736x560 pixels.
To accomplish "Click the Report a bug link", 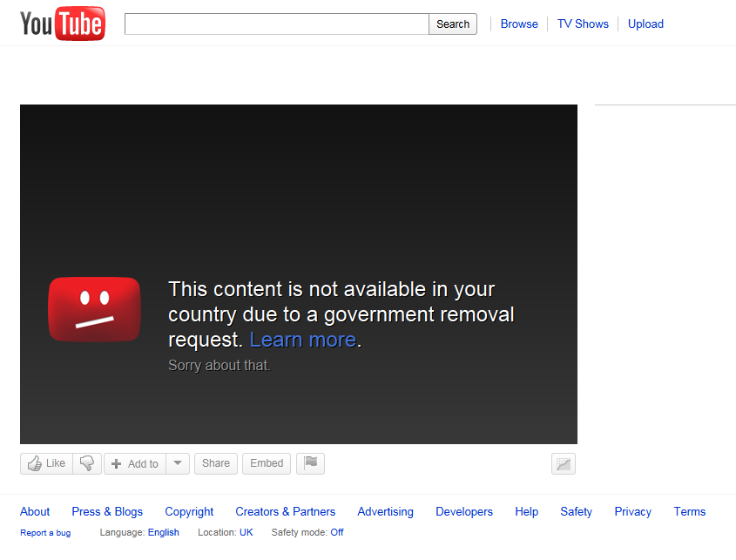I will (45, 533).
